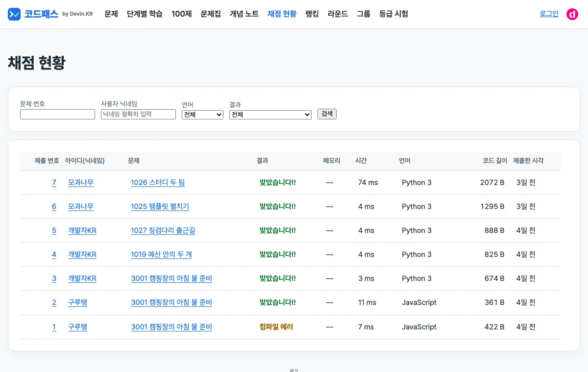Open the 라운드 navigation item
Viewport: 588px width, 372px height.
338,14
